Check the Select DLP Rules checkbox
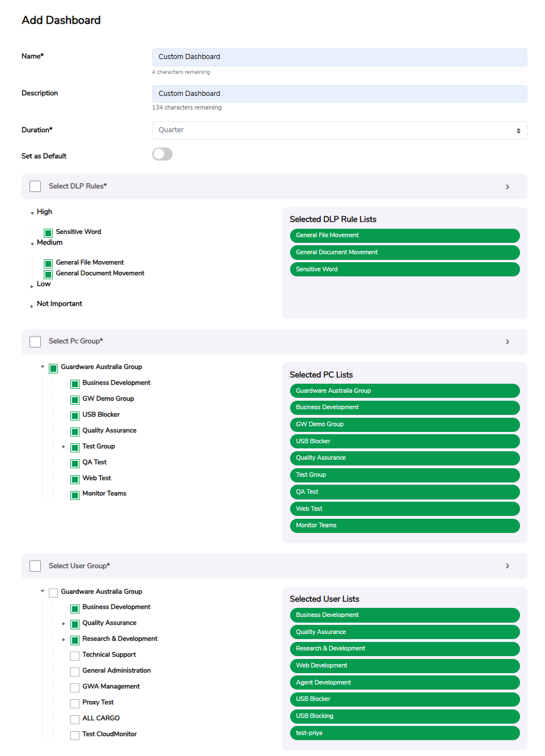The height and width of the screenshot is (756, 545). [x=35, y=186]
